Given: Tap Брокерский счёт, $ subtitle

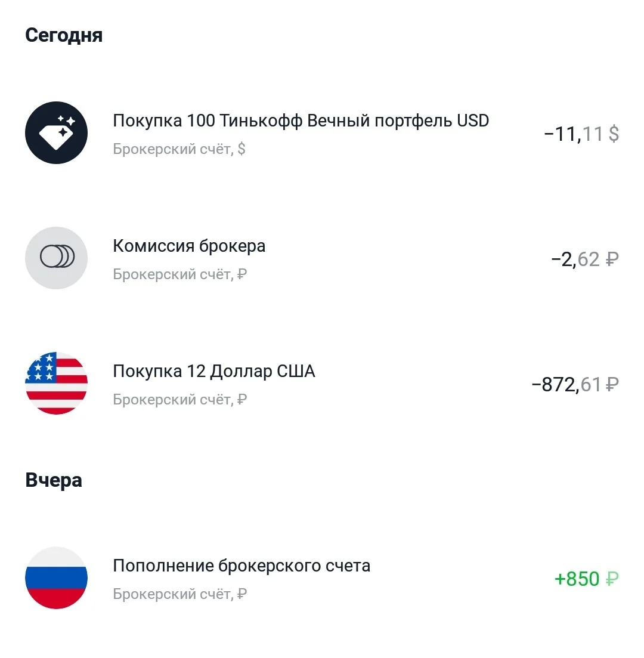Looking at the screenshot, I should click(x=179, y=149).
